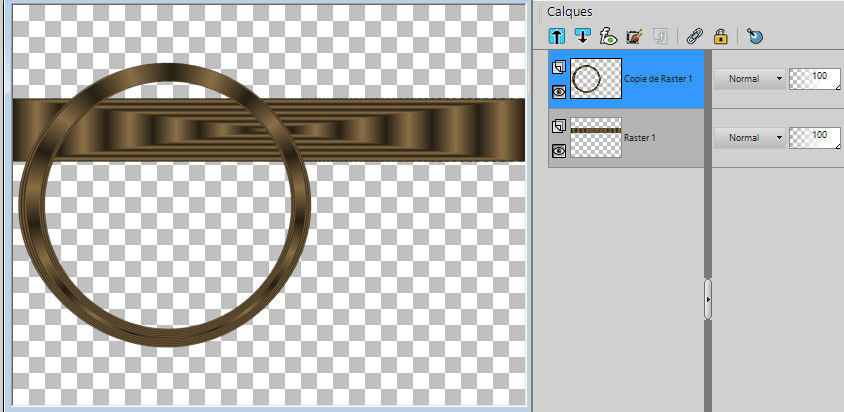Hide the Raster 1 layer
Viewport: 844px width, 412px height.
(559, 151)
